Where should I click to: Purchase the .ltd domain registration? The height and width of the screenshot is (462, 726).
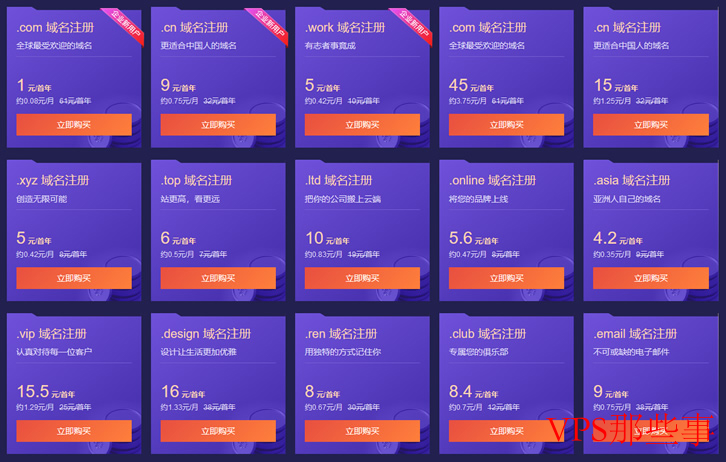click(x=362, y=278)
